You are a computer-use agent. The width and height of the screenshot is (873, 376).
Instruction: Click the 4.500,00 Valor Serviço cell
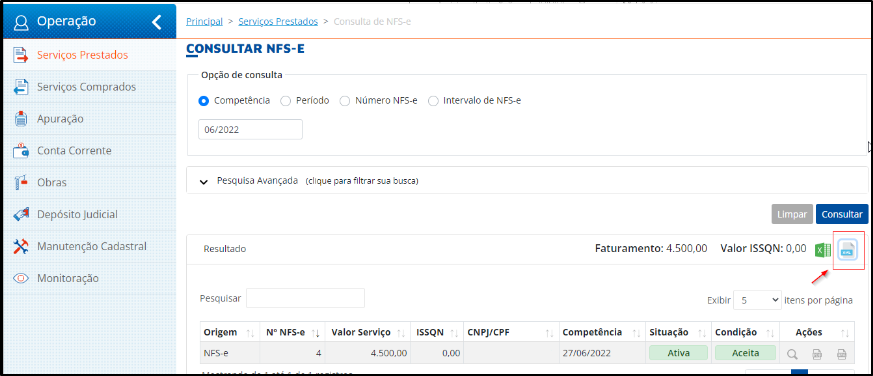[367, 353]
